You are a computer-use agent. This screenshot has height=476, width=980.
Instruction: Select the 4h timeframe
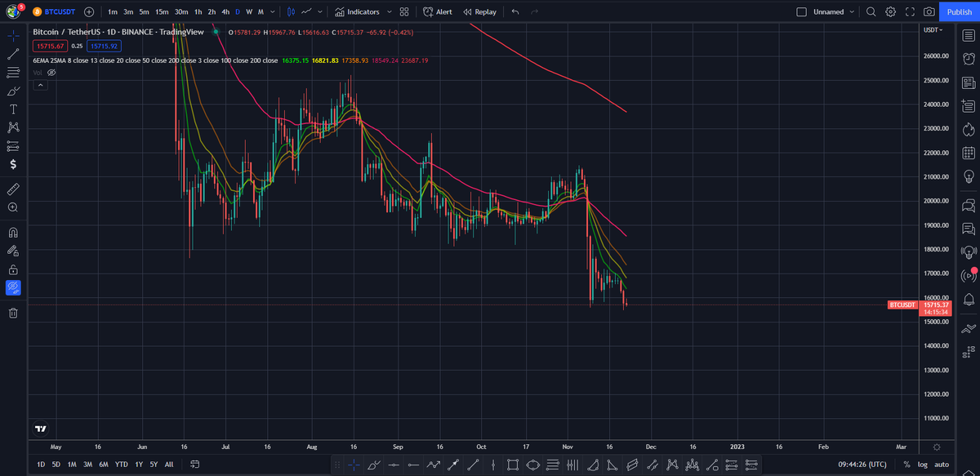[225, 12]
